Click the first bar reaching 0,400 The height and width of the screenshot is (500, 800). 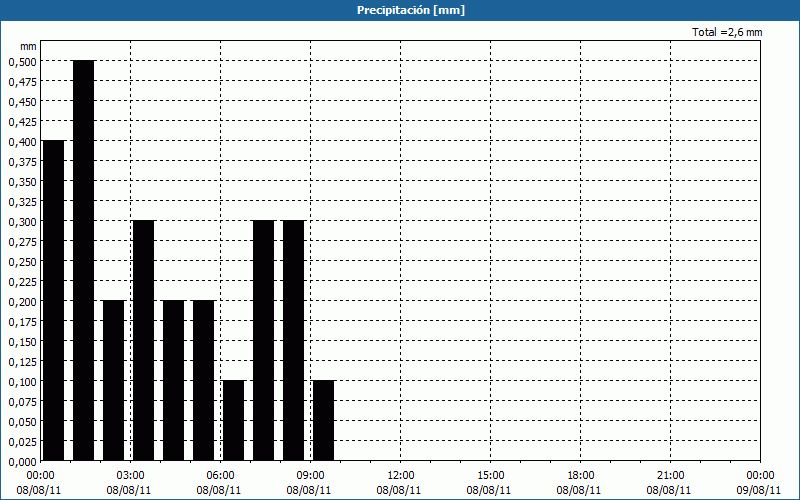53,301
